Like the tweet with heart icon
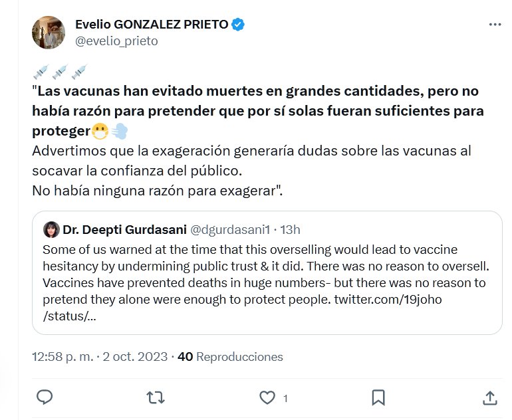512x420 pixels. pos(267,397)
